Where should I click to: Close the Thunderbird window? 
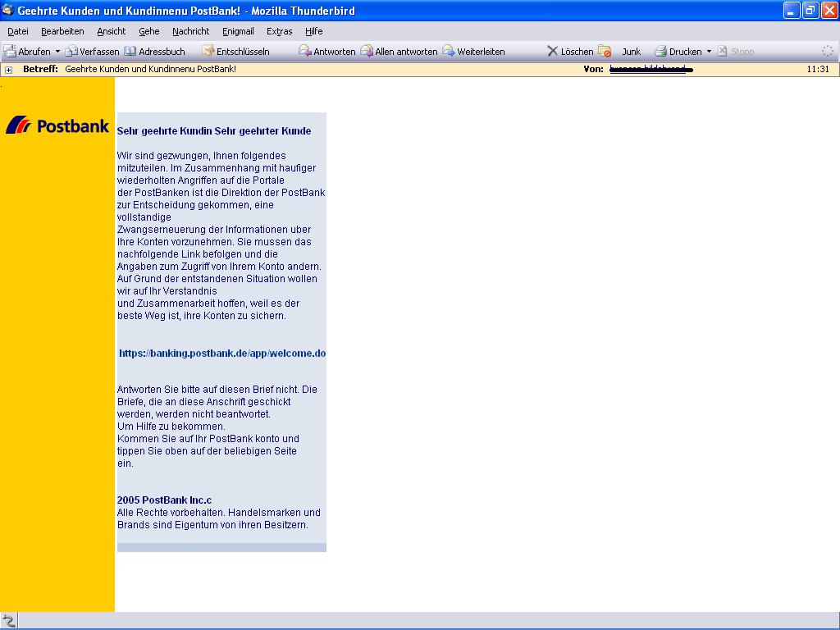[x=829, y=10]
